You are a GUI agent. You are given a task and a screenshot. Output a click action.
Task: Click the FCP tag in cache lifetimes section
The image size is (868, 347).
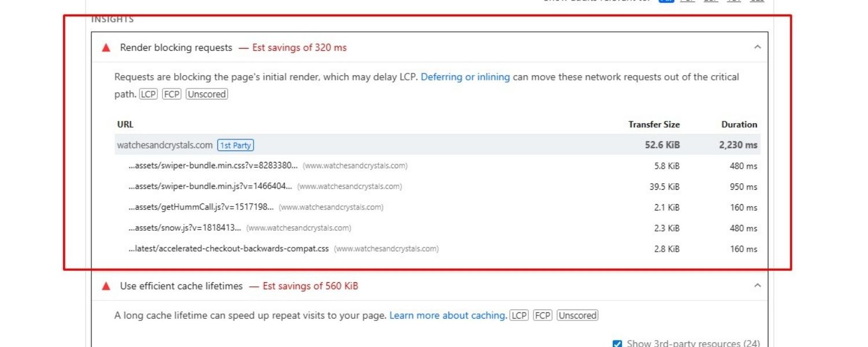[x=542, y=315]
